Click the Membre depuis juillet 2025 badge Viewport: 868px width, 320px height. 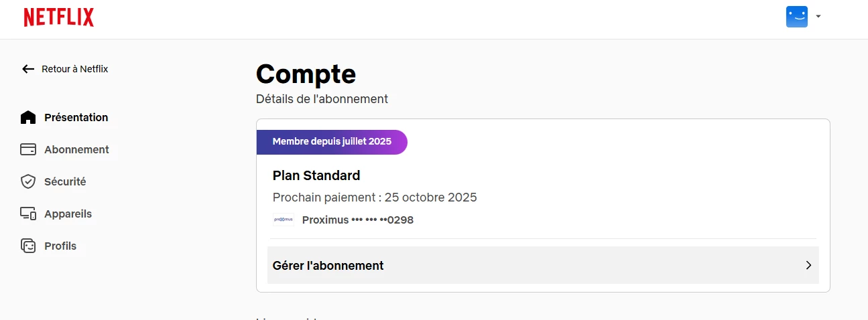click(332, 142)
